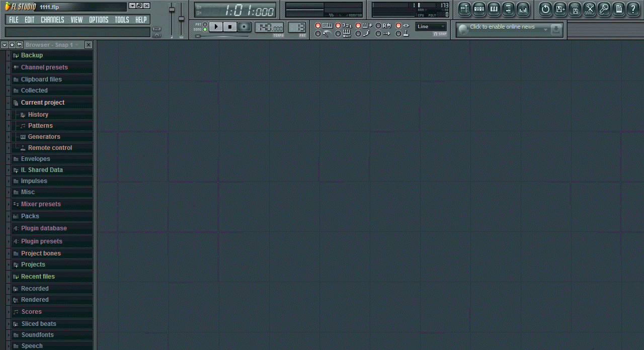The image size is (644, 350).
Task: Click the Undo history circular arrow icon
Action: [x=545, y=9]
